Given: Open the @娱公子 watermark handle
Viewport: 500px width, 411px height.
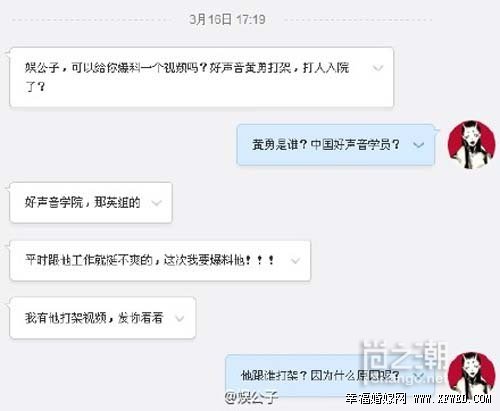Looking at the screenshot, I should [251, 398].
